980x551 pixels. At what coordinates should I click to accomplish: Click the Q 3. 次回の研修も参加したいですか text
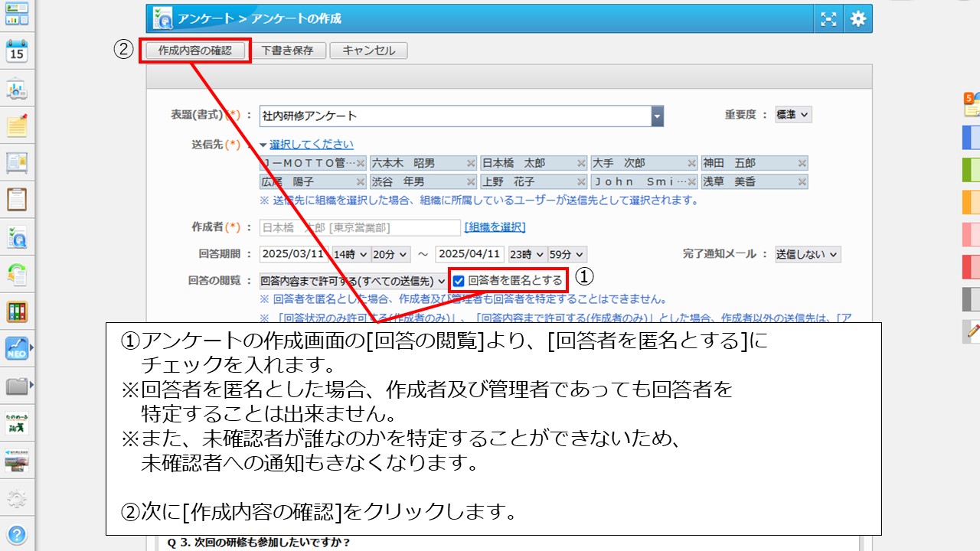coord(259,543)
